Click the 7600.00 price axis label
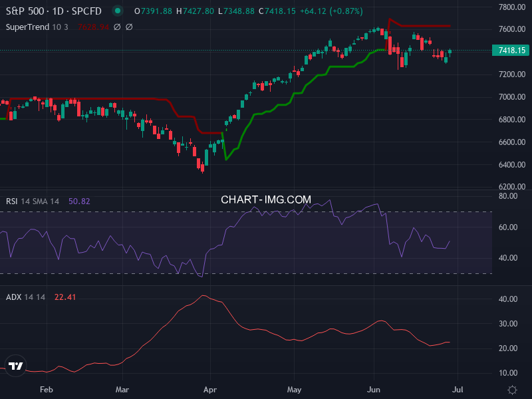The image size is (532, 399). [512, 29]
